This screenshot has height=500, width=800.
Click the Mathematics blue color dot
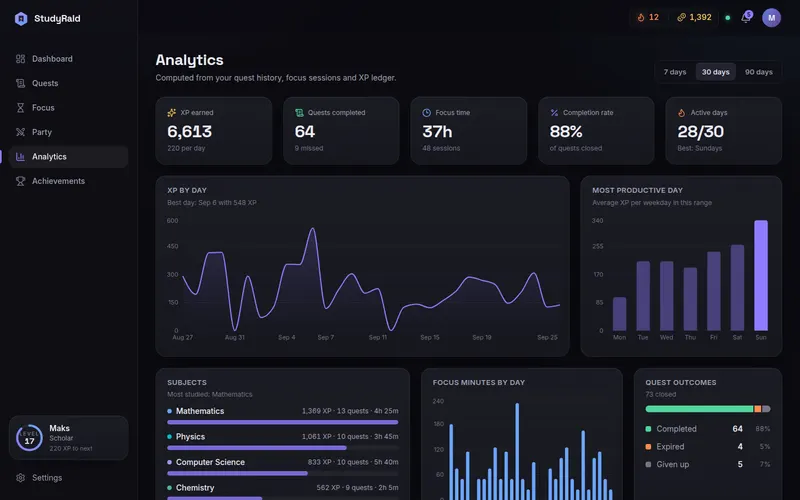[x=169, y=411]
